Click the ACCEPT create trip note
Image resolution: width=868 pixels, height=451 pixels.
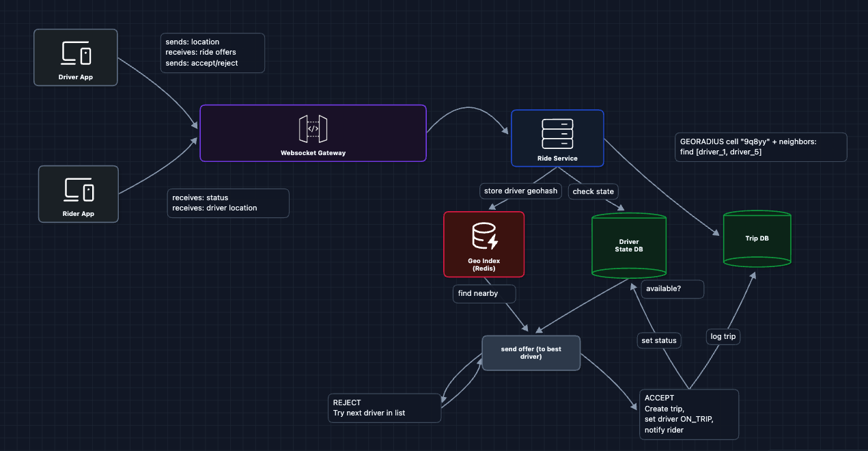[688, 414]
